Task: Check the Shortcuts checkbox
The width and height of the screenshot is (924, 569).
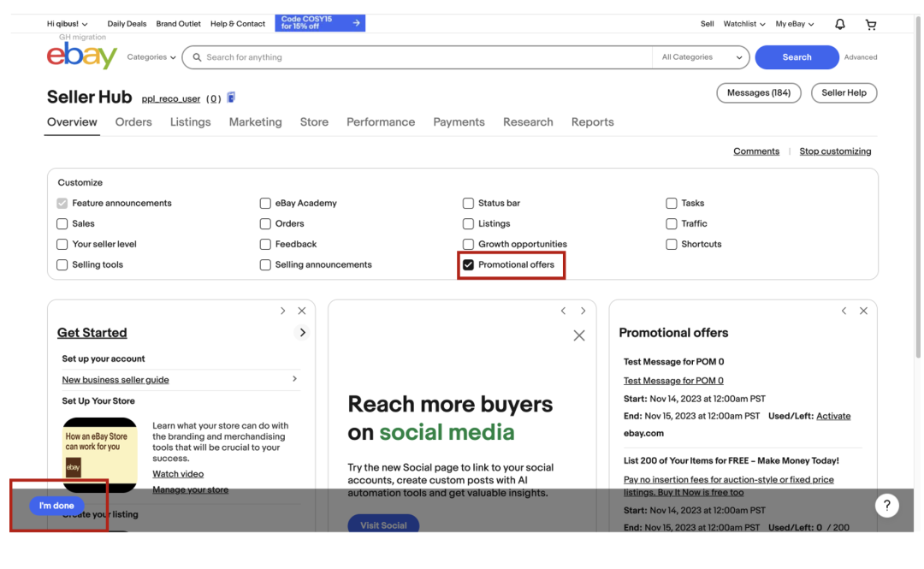Action: tap(672, 244)
